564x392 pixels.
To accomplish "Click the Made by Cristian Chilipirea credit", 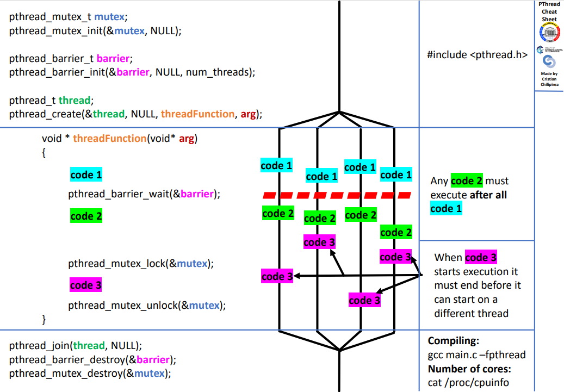I will point(549,79).
